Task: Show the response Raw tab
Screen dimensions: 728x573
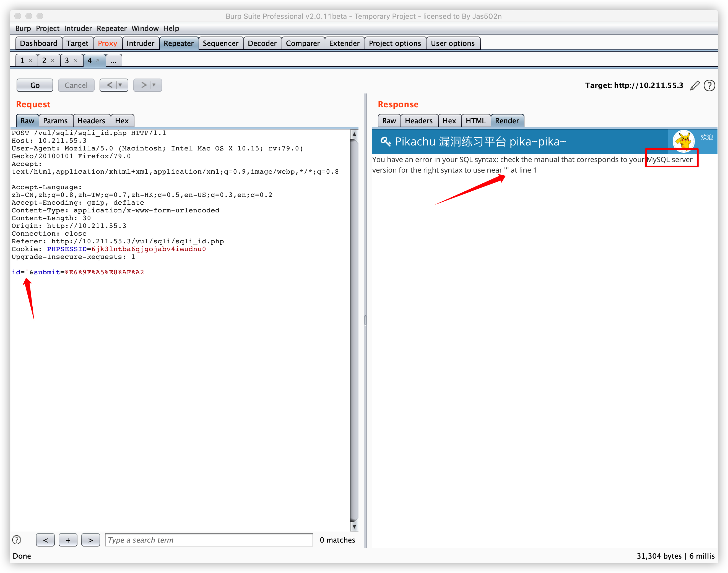Action: click(389, 121)
